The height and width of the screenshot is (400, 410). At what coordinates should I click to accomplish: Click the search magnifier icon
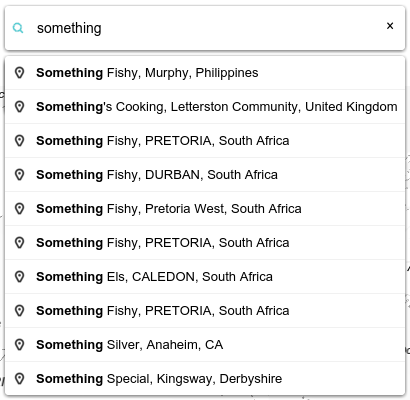pos(18,28)
